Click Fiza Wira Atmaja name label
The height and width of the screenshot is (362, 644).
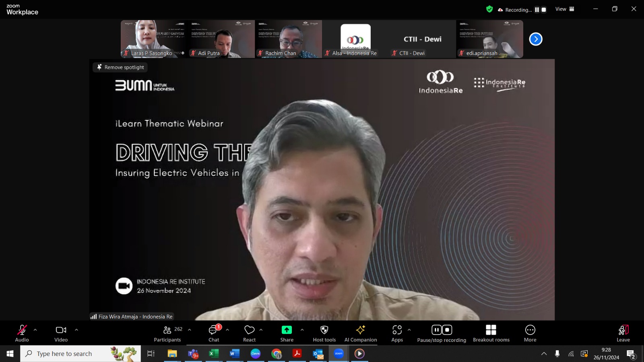(132, 317)
